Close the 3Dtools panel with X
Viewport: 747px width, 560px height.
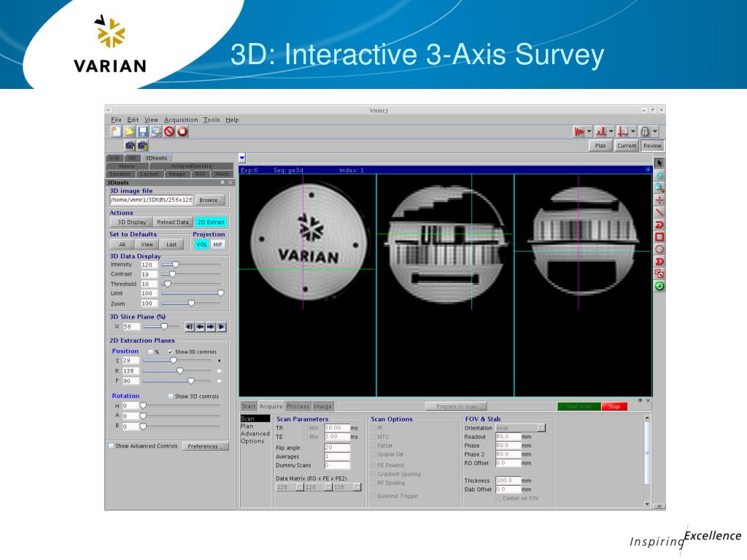click(x=230, y=182)
